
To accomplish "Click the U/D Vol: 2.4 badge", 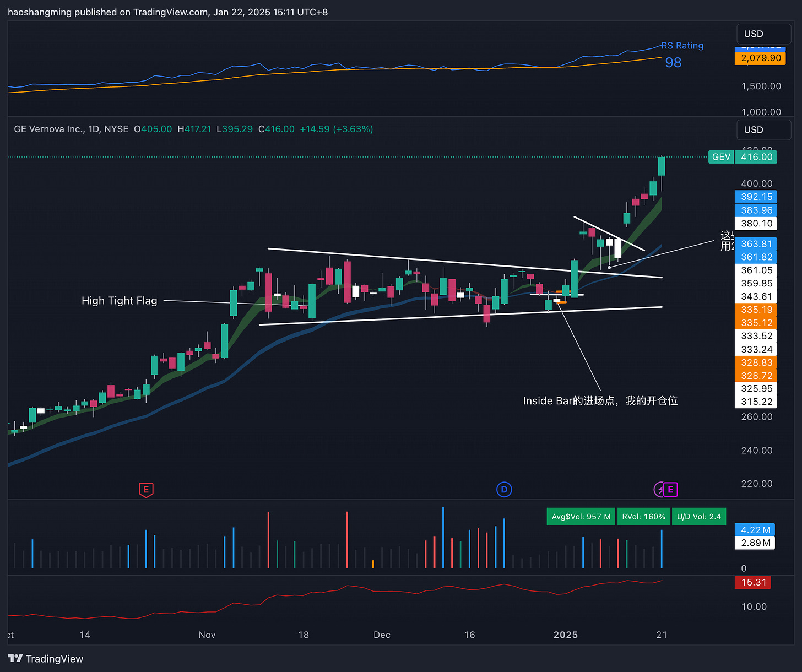I will coord(699,517).
